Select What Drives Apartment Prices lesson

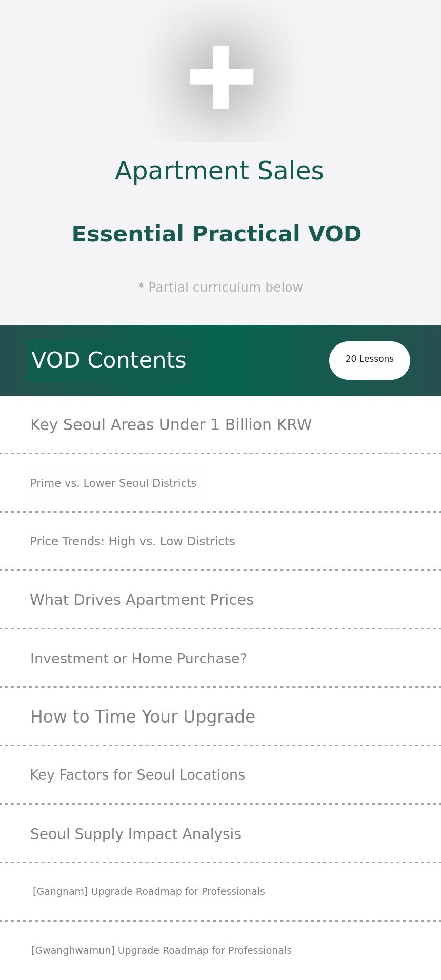142,600
